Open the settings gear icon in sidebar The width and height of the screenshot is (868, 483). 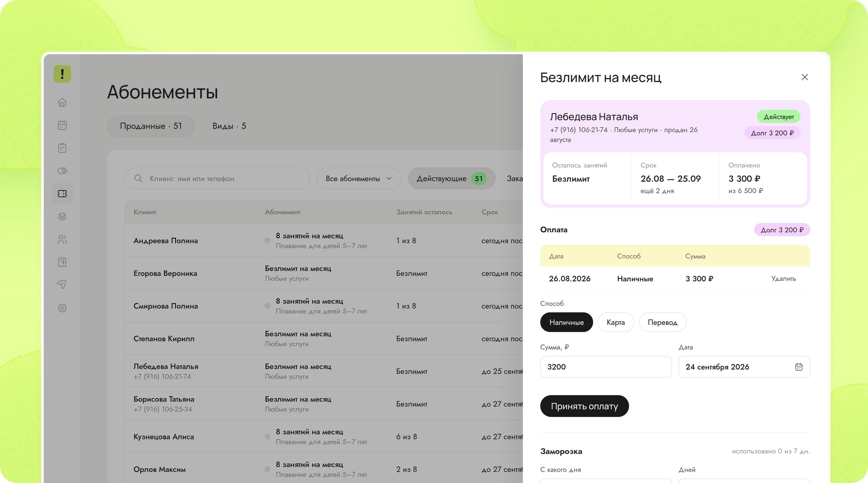tap(62, 308)
